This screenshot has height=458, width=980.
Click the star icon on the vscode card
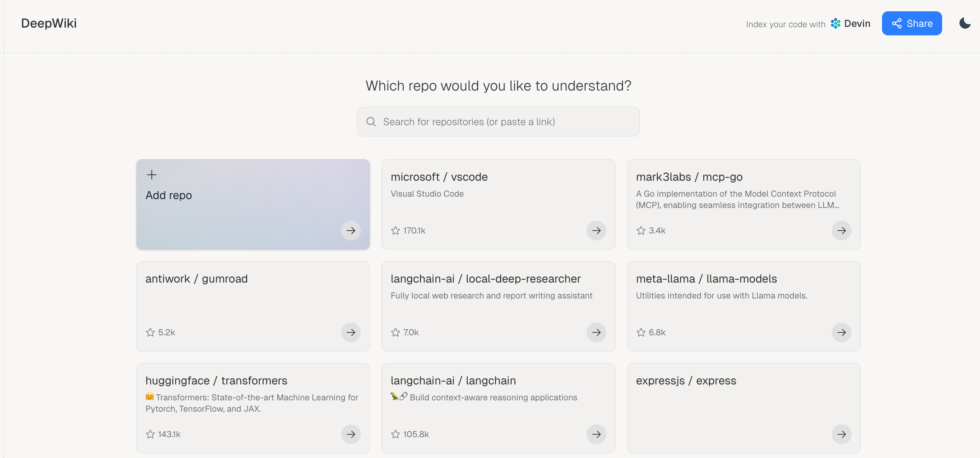(x=395, y=231)
